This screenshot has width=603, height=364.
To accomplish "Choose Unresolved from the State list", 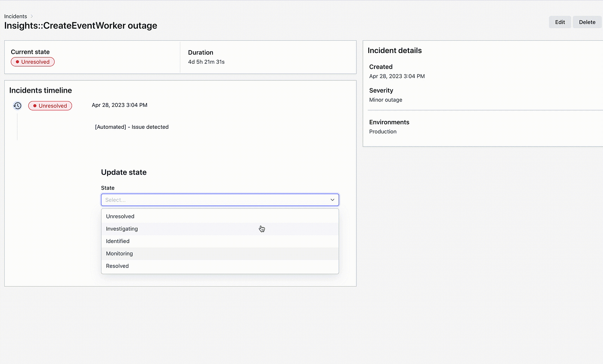I will click(220, 217).
